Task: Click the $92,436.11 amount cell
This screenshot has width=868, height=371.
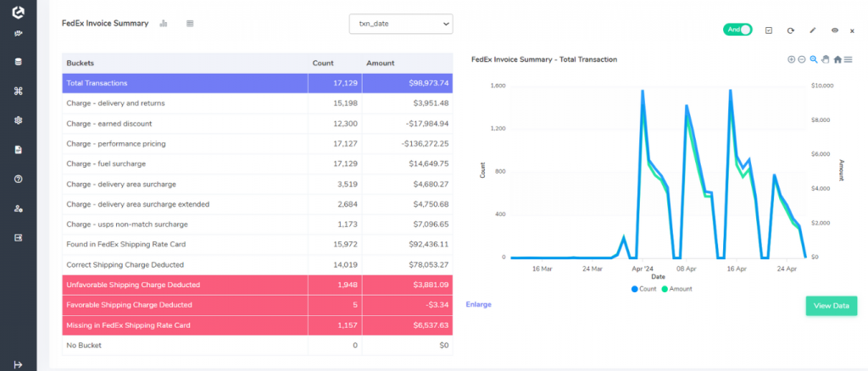Action: click(x=408, y=245)
